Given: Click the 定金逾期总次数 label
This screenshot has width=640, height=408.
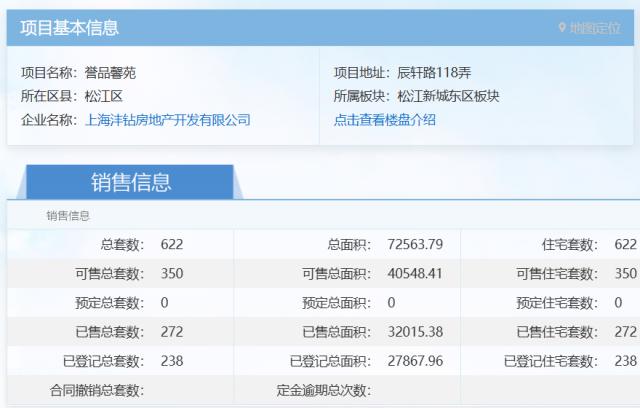Looking at the screenshot, I should click(x=323, y=390).
